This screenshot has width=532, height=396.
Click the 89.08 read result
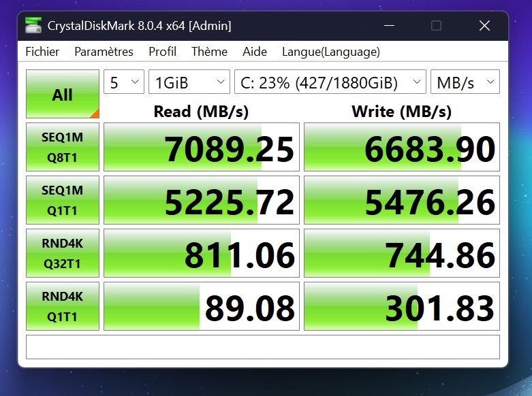click(202, 306)
